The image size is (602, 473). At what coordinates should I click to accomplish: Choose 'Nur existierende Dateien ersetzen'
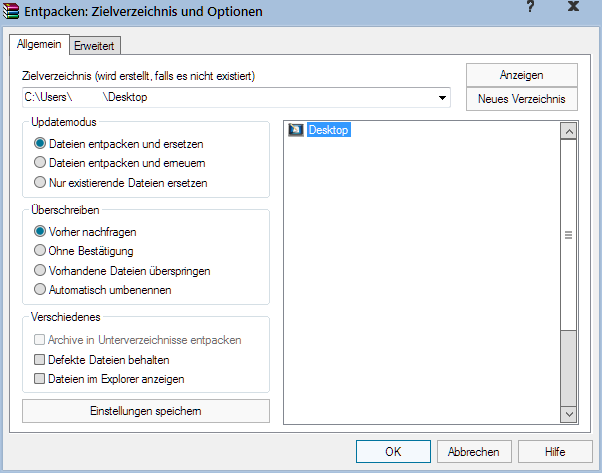coord(40,182)
